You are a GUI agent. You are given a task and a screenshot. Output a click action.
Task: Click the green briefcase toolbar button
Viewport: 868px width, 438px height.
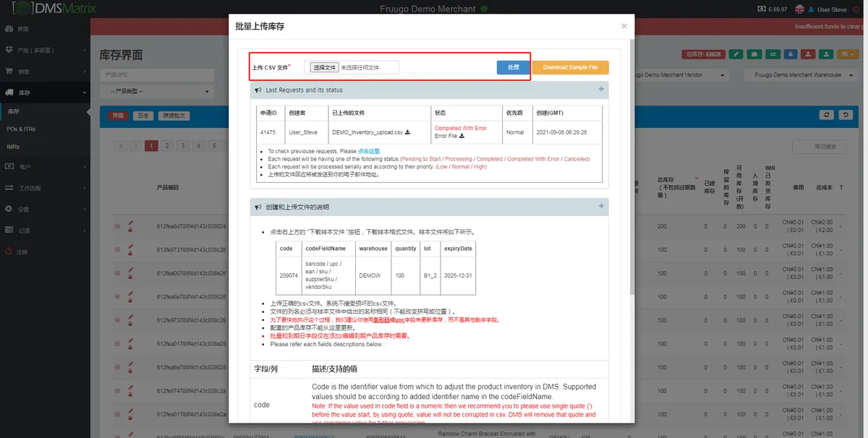click(x=754, y=54)
